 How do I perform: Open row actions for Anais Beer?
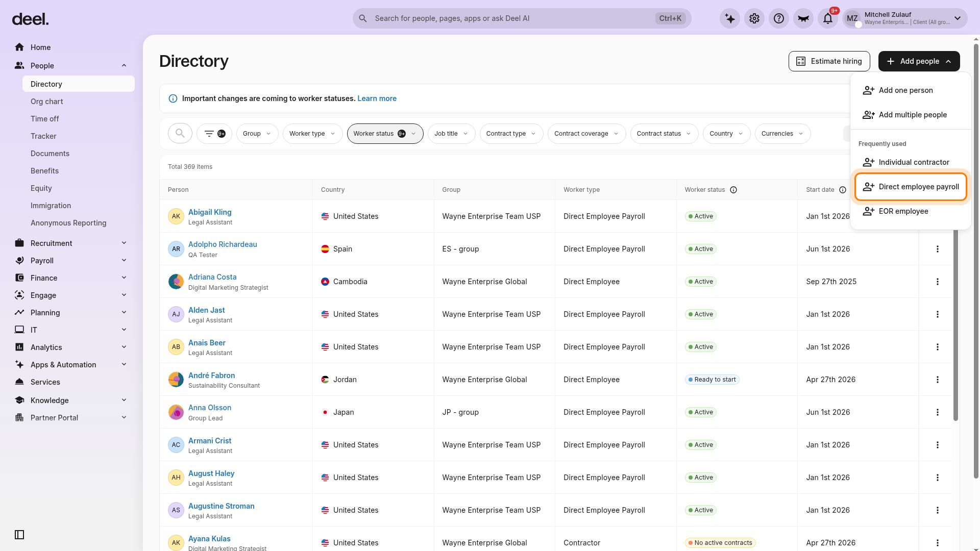[x=937, y=347]
